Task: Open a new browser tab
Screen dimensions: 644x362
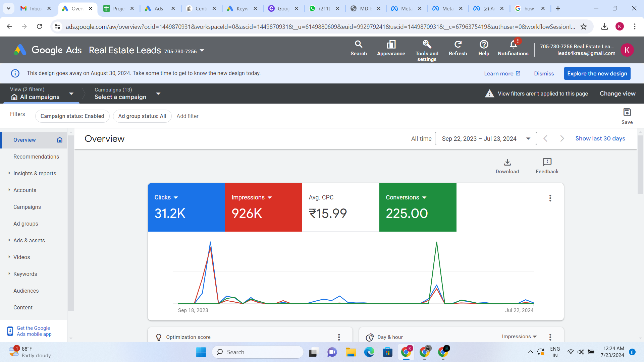Action: click(x=558, y=9)
